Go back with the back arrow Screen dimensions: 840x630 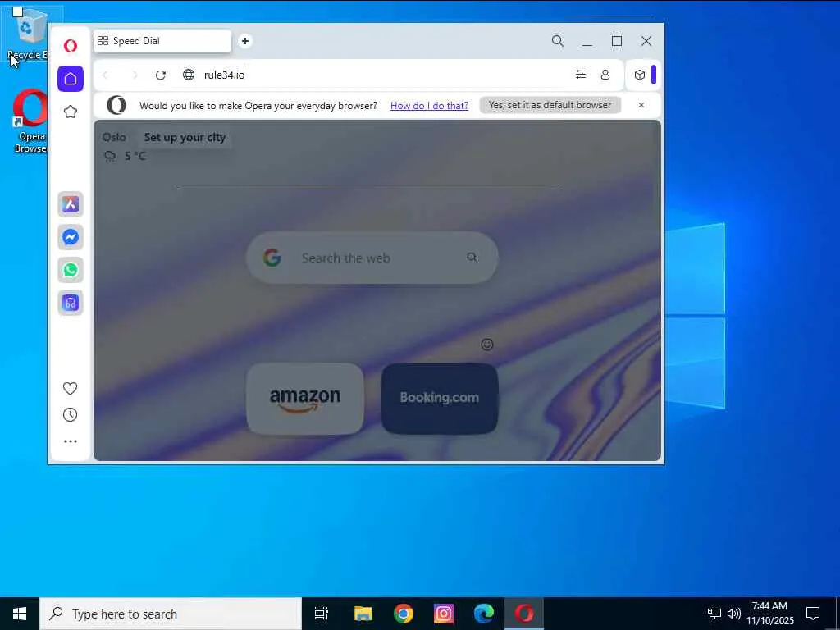coord(105,75)
